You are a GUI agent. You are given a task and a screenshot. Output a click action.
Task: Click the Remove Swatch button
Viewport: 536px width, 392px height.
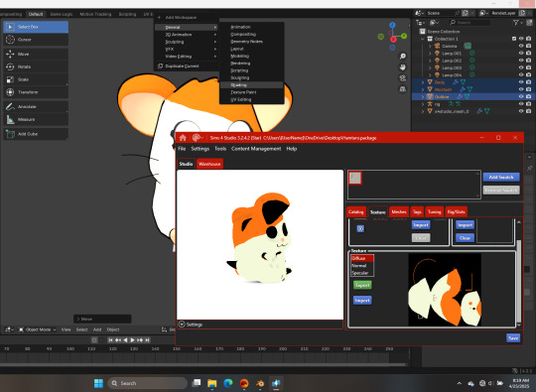[501, 190]
